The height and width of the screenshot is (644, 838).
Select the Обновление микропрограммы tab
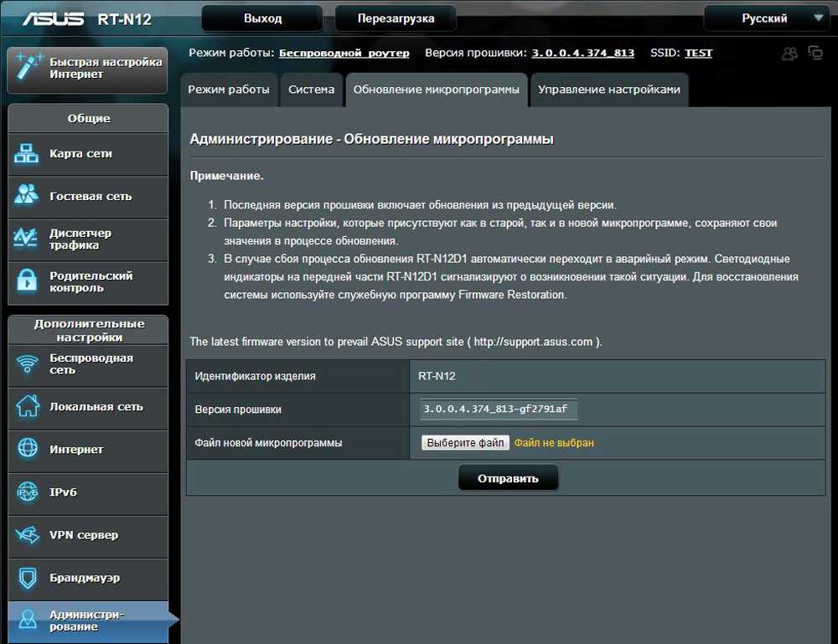[436, 90]
